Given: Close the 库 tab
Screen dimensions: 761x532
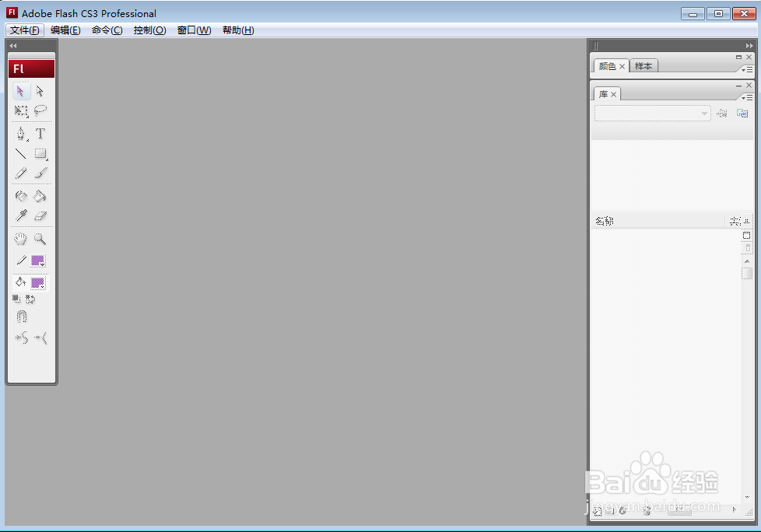Looking at the screenshot, I should click(x=613, y=95).
